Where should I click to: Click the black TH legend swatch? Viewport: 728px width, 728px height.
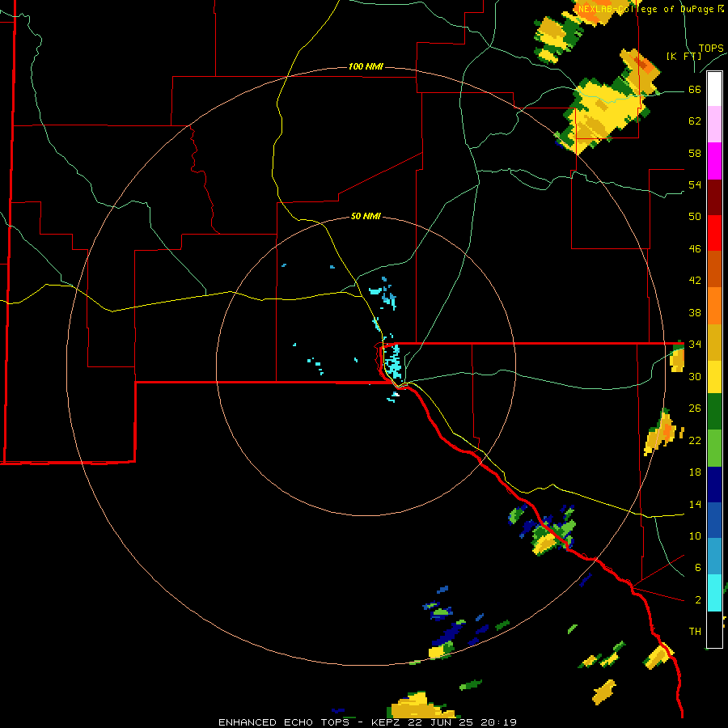tap(714, 629)
